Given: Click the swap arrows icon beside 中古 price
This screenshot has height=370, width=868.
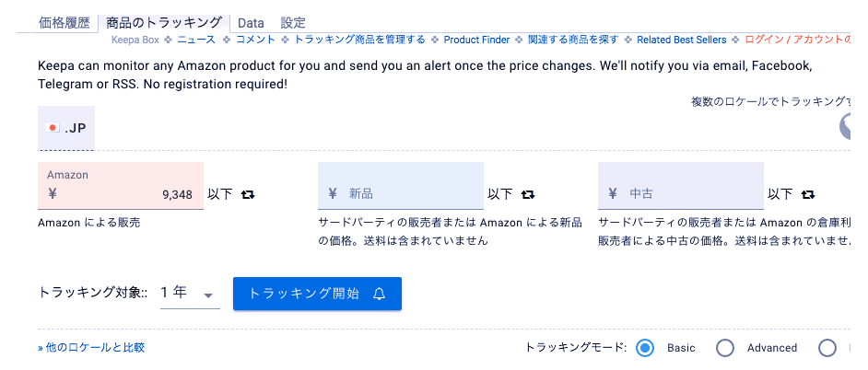Looking at the screenshot, I should click(808, 194).
